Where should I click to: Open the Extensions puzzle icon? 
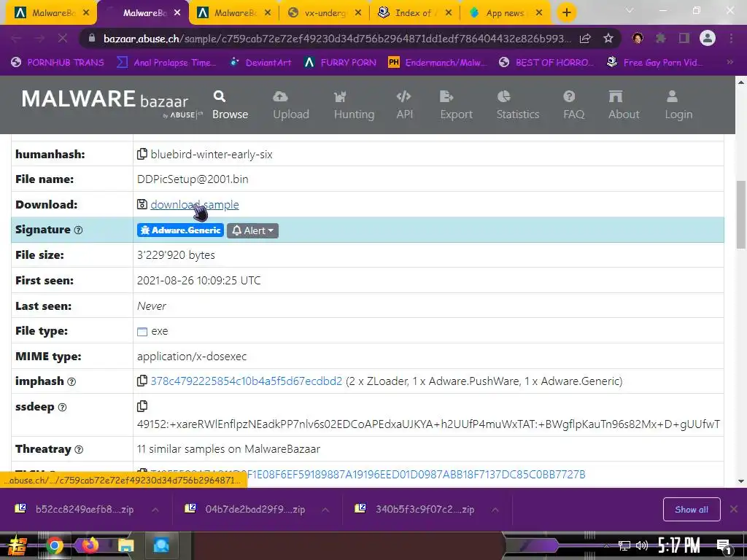[660, 38]
